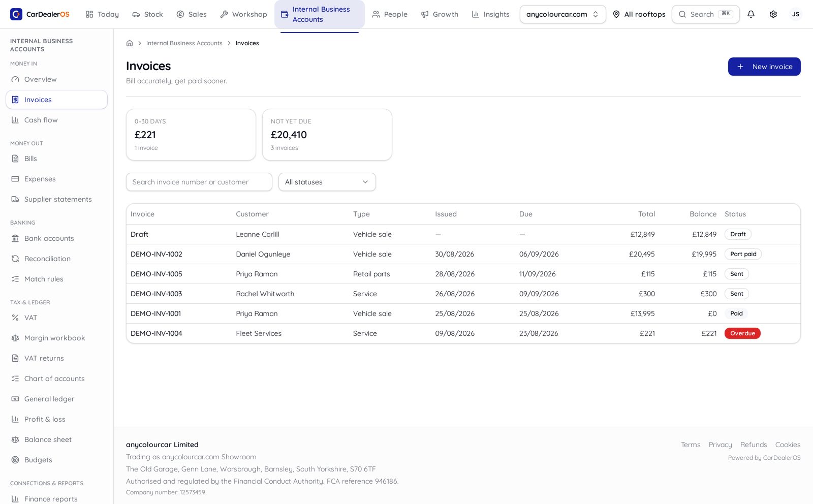Click the Balance sheet scales icon
The height and width of the screenshot is (504, 813).
(x=15, y=439)
